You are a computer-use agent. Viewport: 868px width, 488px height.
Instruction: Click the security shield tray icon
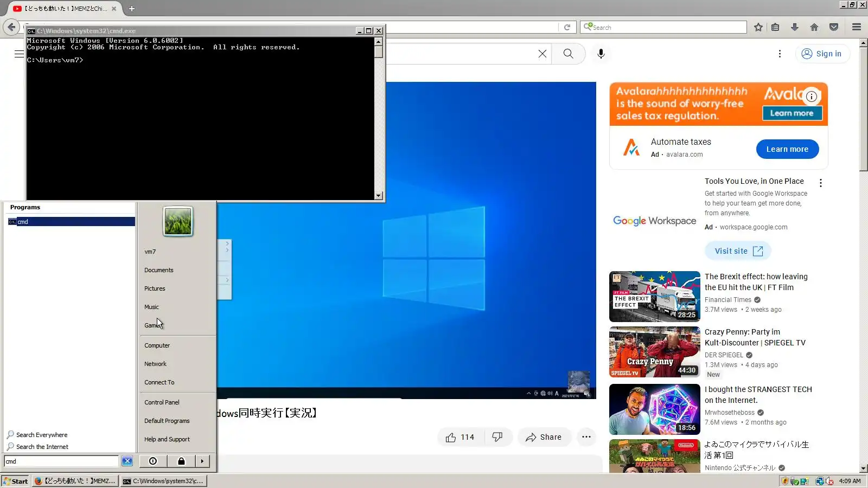point(784,481)
